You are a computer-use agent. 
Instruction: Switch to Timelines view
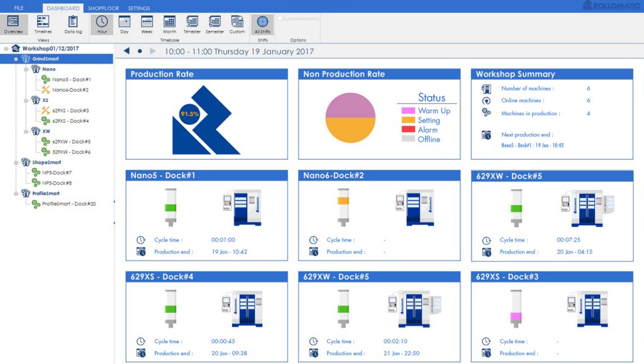43,25
